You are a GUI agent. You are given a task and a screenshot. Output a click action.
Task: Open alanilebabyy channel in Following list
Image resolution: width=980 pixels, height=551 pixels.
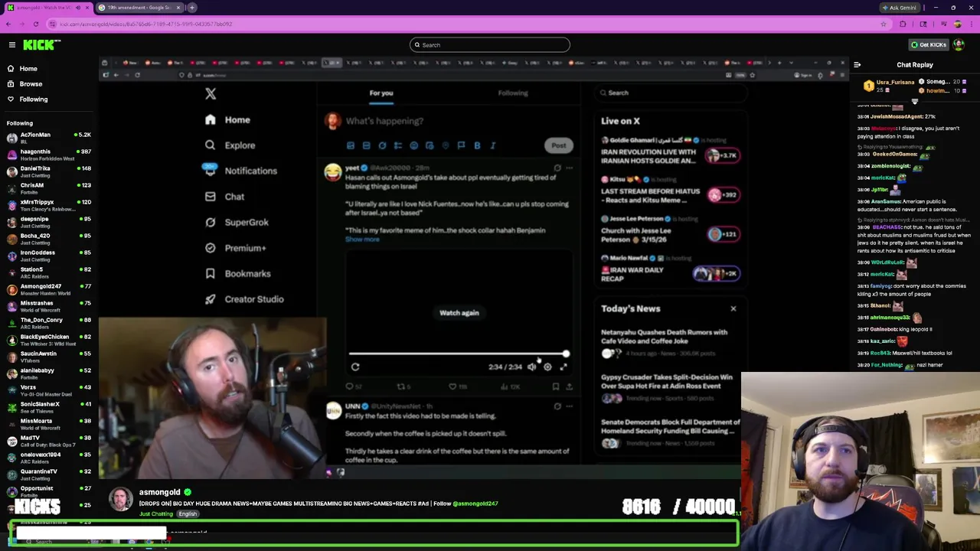(47, 373)
